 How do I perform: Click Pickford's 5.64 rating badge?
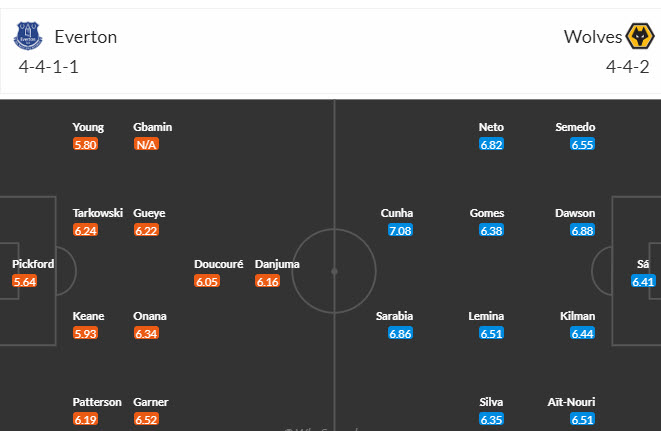coord(26,281)
